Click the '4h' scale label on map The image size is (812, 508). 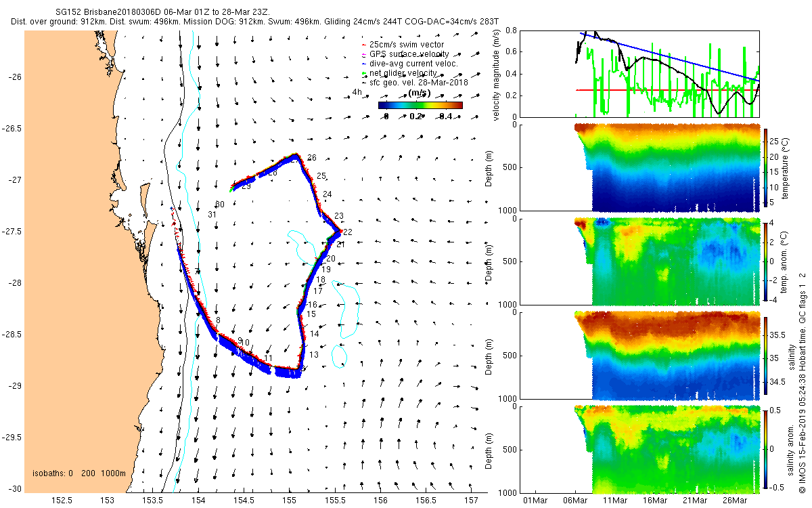pos(357,92)
